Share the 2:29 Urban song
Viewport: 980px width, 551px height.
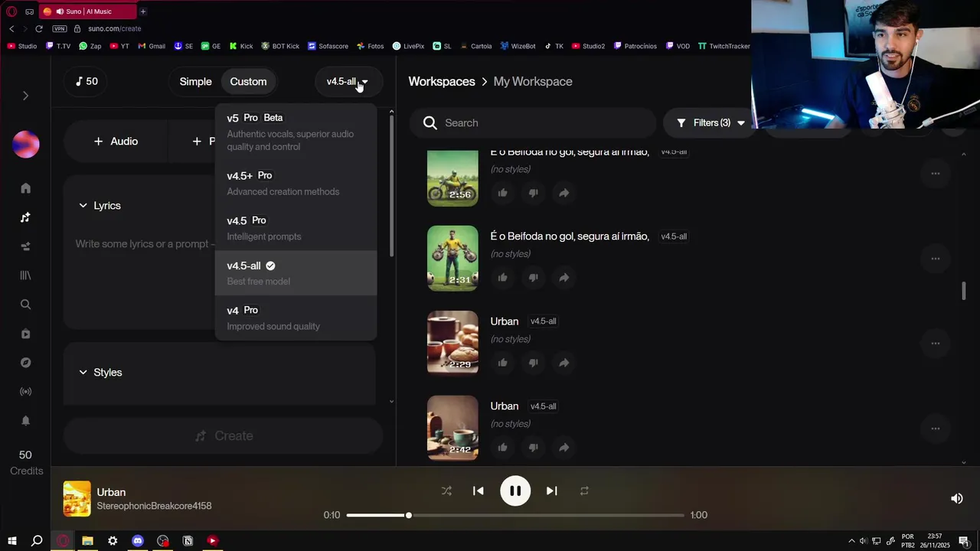pyautogui.click(x=563, y=363)
